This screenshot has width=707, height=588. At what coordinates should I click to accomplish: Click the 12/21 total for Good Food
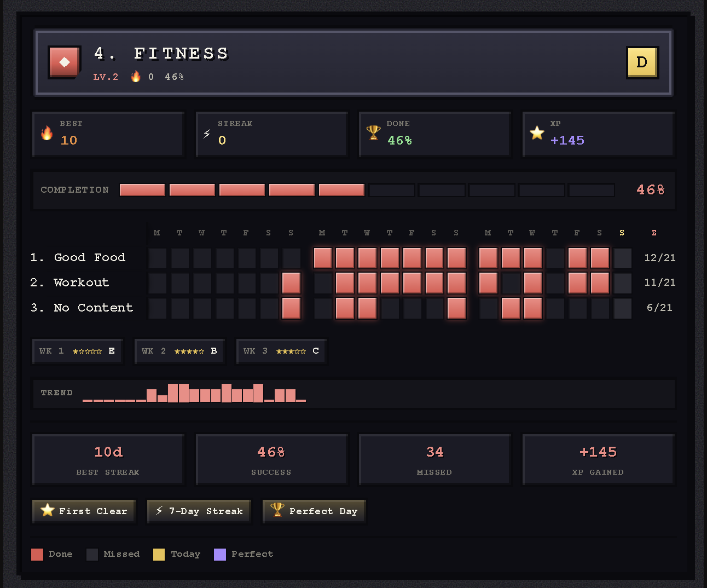tap(660, 257)
